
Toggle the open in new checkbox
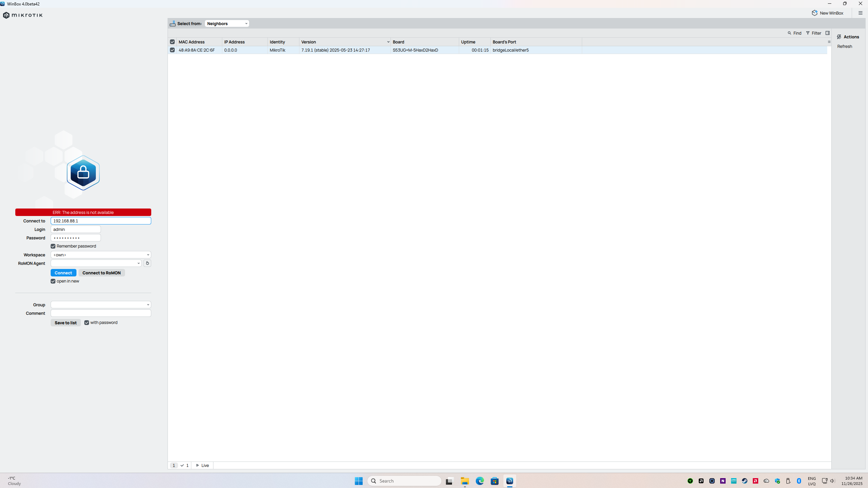tap(53, 281)
